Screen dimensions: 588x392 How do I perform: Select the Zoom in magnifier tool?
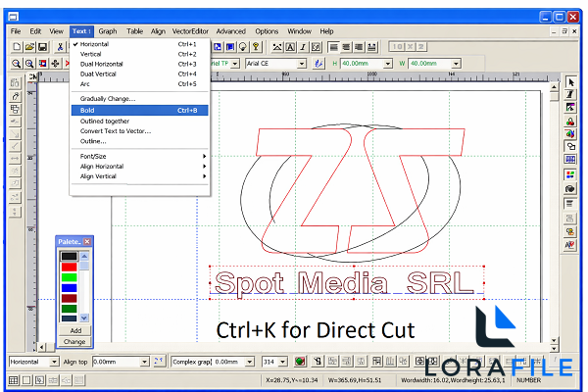(x=16, y=64)
